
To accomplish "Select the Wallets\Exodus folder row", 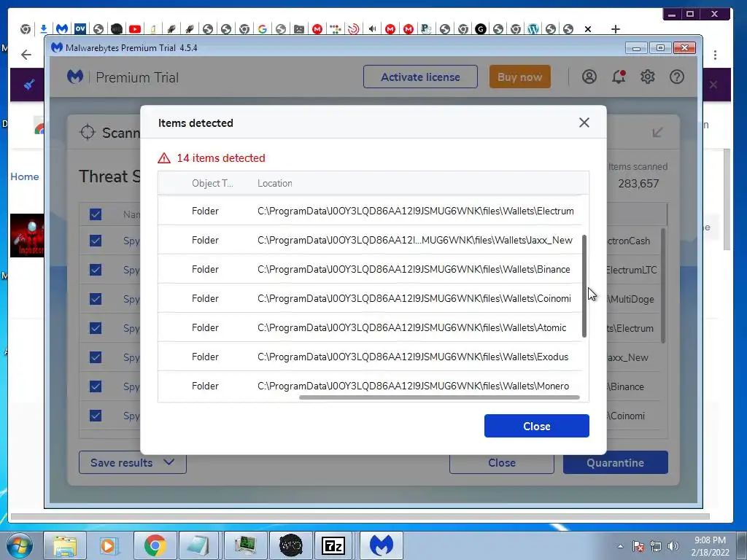I will (x=371, y=357).
